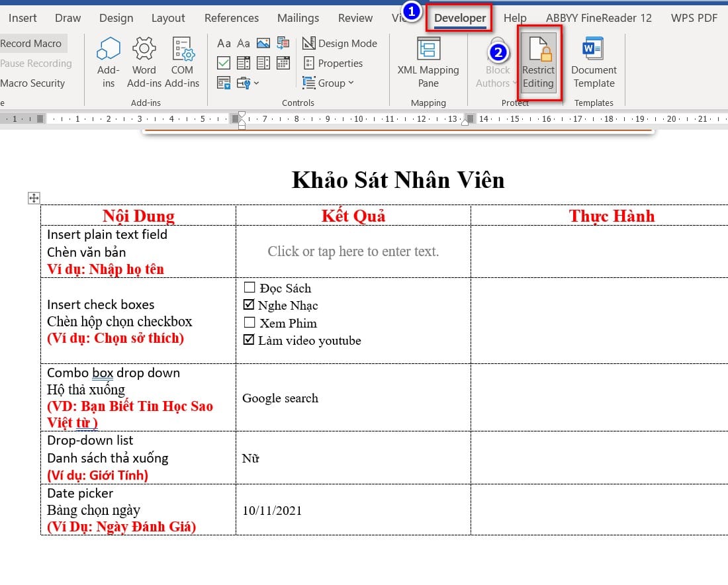
Task: Switch to the Design tab
Action: (116, 18)
